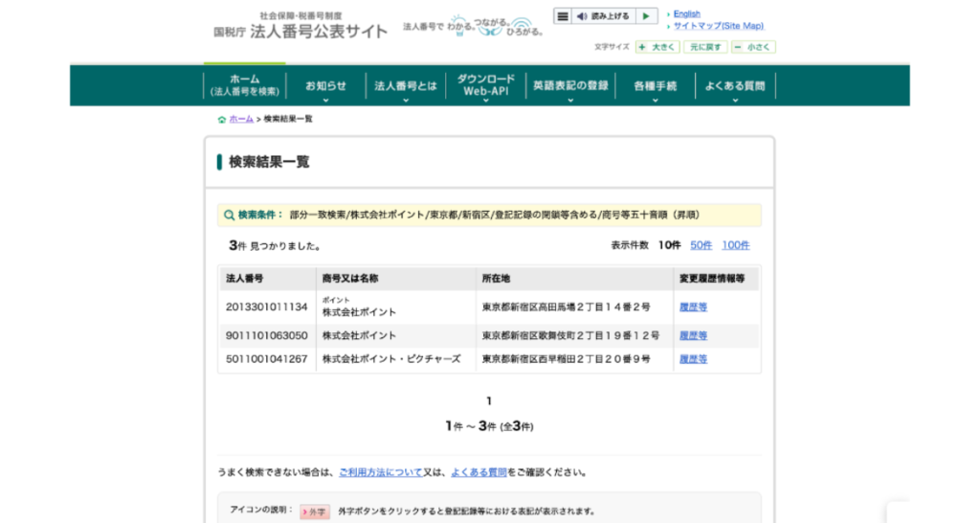Show 50件 results per page
The width and height of the screenshot is (980, 523).
(x=701, y=246)
